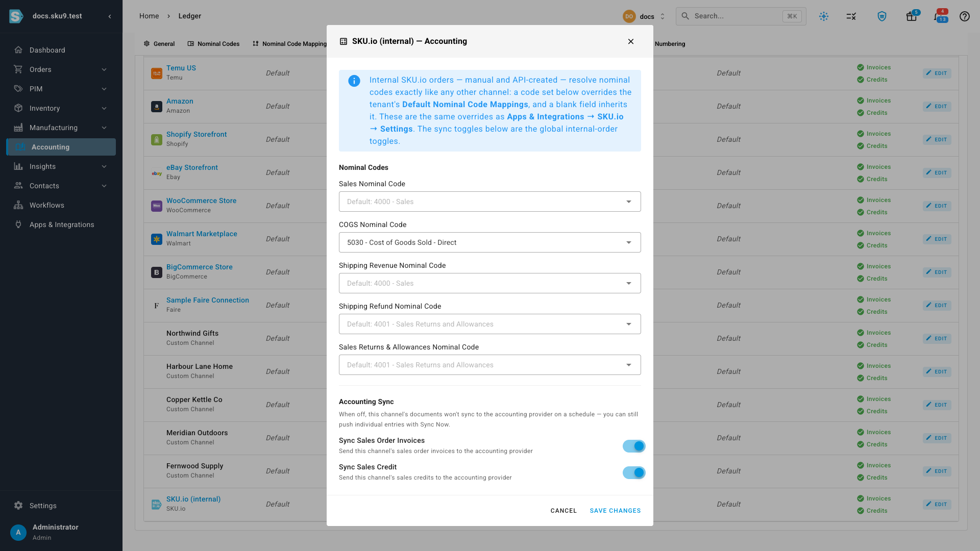Expand the Inventory sidebar menu
The image size is (980, 551).
click(x=104, y=108)
